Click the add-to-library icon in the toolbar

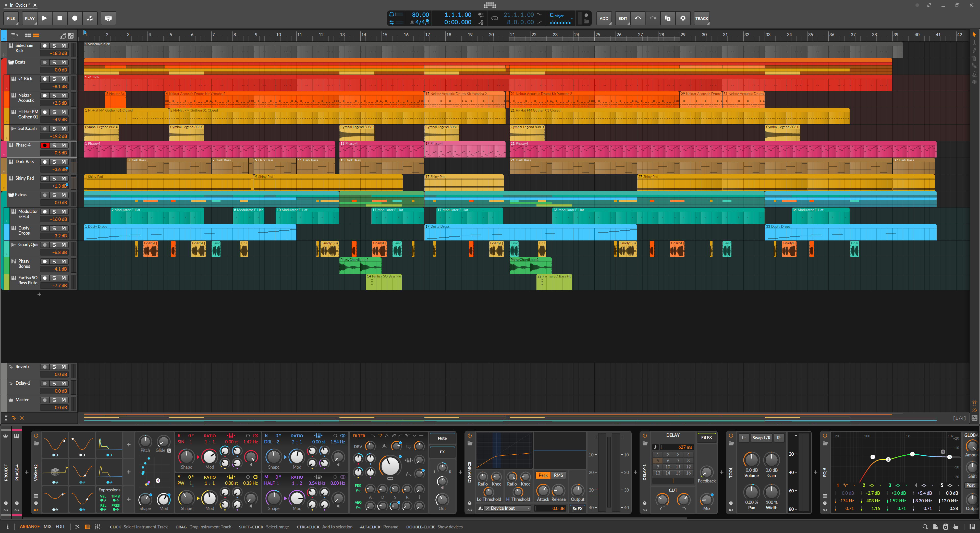108,18
